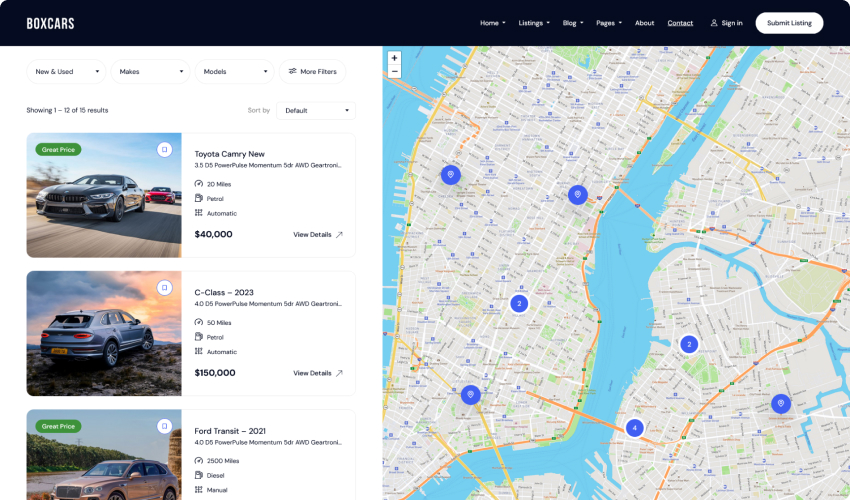This screenshot has width=850, height=500.
Task: Click the Sign in user icon
Action: click(x=714, y=23)
